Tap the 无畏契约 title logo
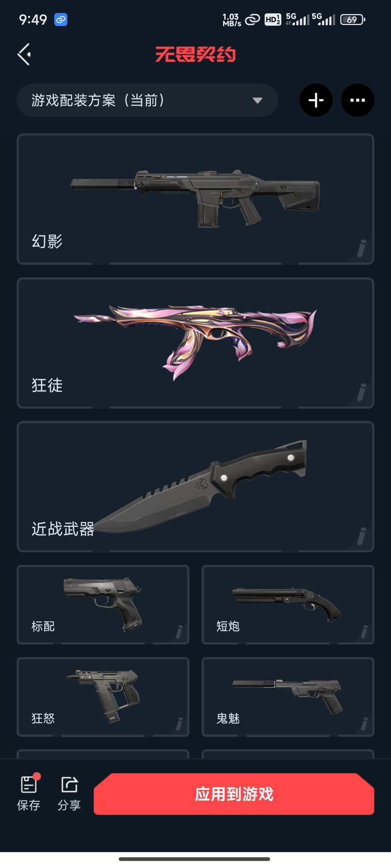This screenshot has width=391, height=868. point(195,55)
